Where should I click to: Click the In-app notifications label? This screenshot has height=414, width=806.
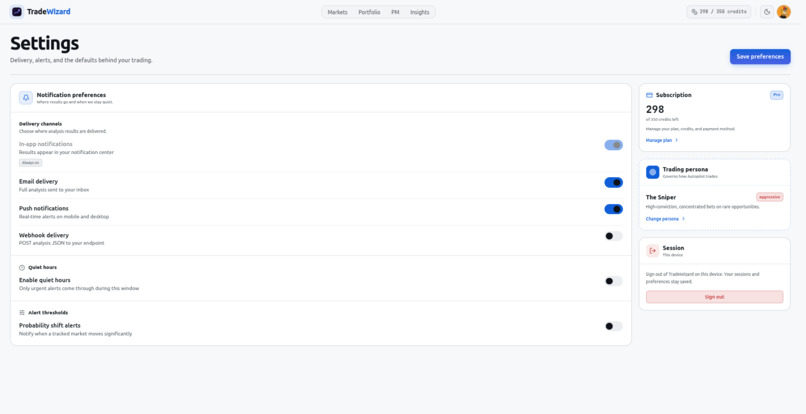46,145
